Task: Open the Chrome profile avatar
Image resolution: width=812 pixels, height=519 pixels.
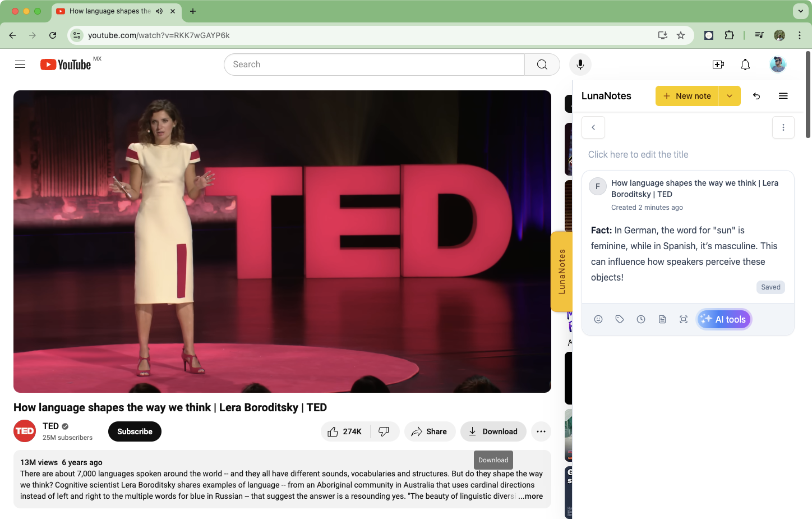Action: 779,35
